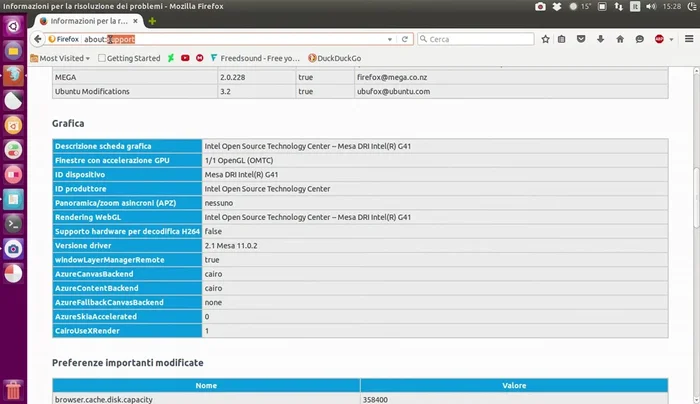This screenshot has height=404, width=700.
Task: Go to the Firefox home page
Action: point(620,39)
